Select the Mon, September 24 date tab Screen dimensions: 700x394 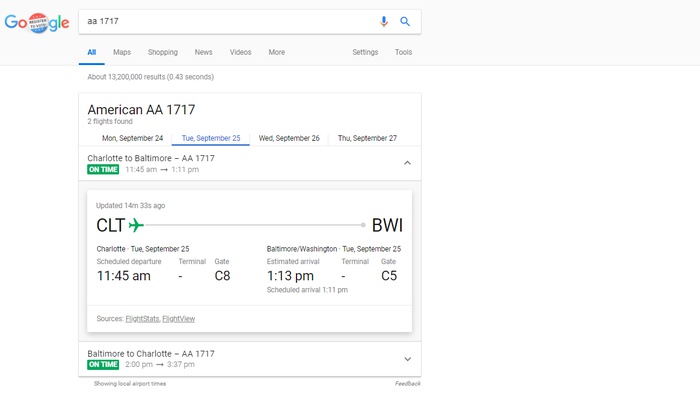pos(132,138)
